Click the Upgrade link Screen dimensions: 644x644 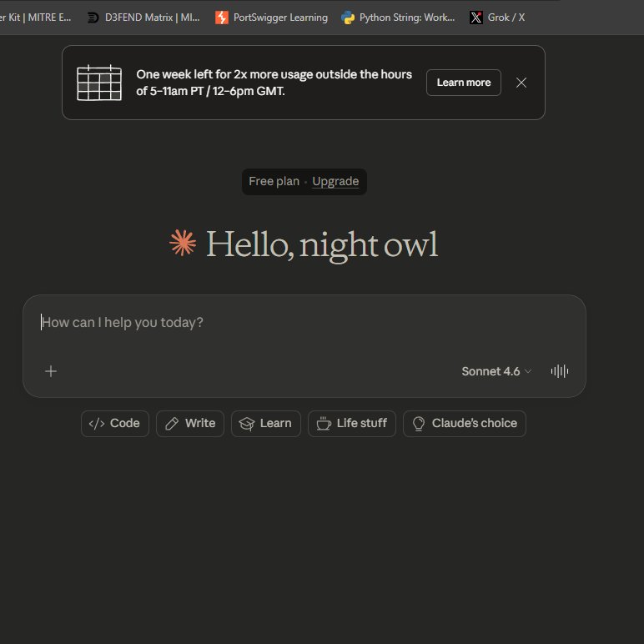coord(335,181)
